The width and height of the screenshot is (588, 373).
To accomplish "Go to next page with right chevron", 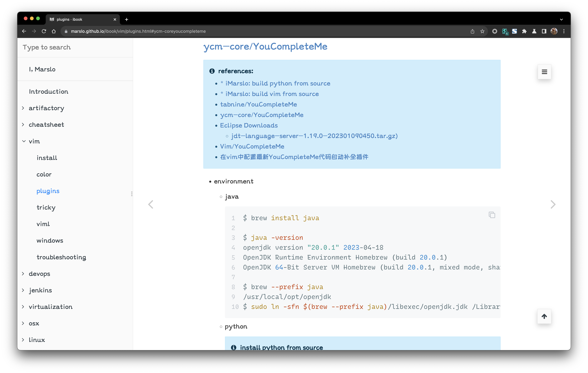I will click(x=553, y=204).
